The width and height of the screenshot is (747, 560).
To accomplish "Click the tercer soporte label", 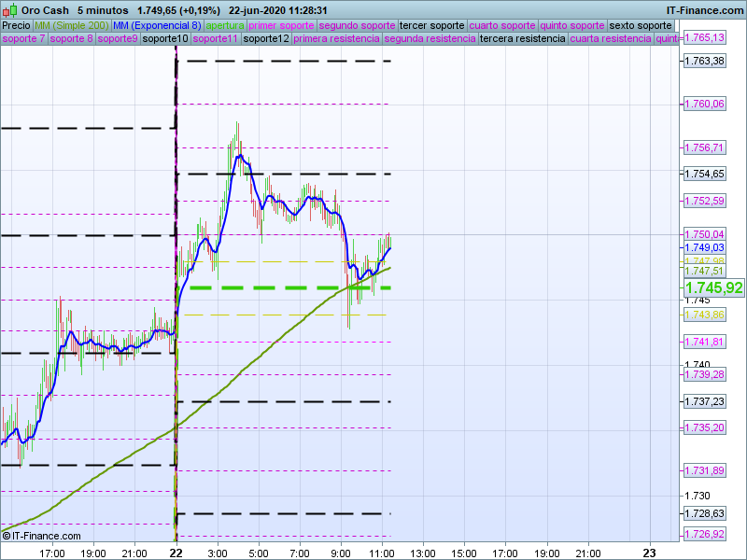I will 431,25.
